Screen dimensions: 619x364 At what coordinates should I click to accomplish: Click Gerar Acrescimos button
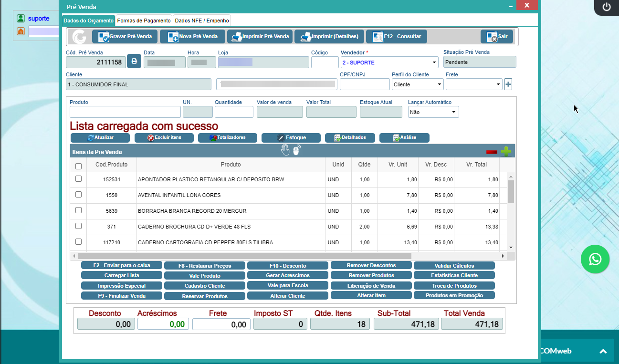pyautogui.click(x=288, y=275)
